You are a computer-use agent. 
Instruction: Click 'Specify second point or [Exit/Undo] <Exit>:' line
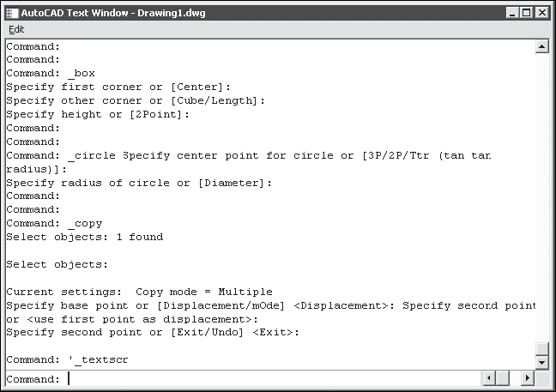tap(153, 333)
